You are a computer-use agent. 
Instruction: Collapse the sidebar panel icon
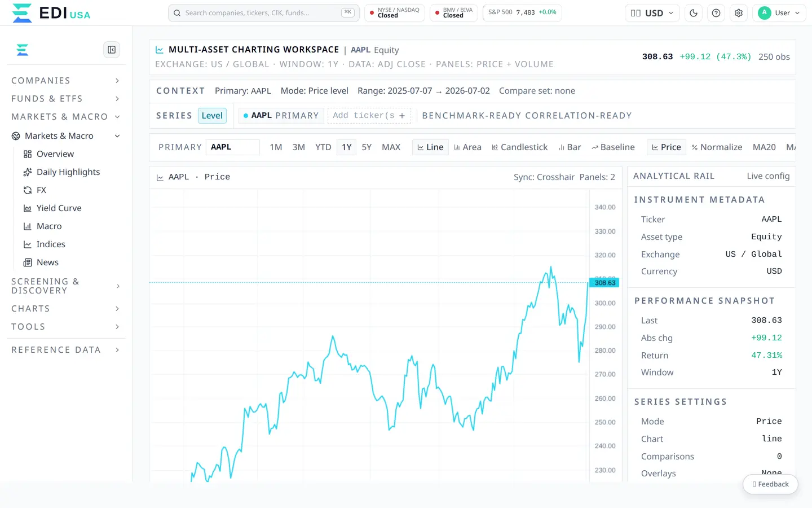112,50
